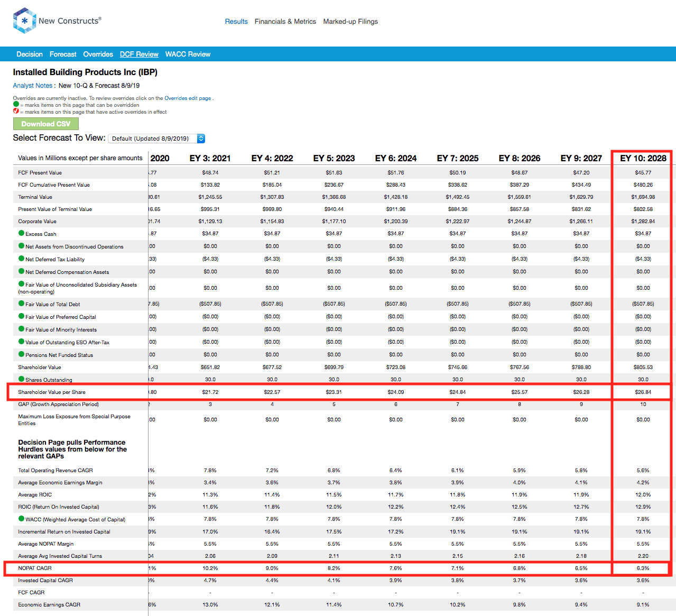Click the EY 3: 2021 column header
The width and height of the screenshot is (676, 616).
click(210, 159)
